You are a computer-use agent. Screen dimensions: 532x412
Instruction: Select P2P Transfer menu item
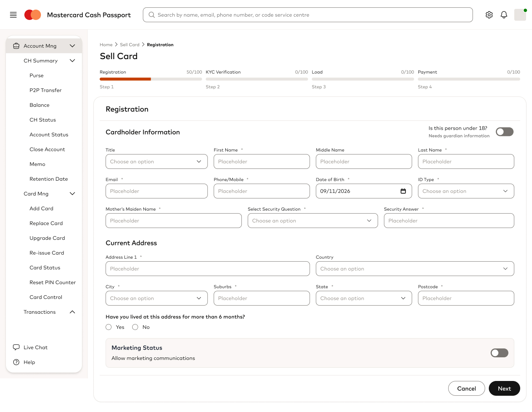coord(45,90)
